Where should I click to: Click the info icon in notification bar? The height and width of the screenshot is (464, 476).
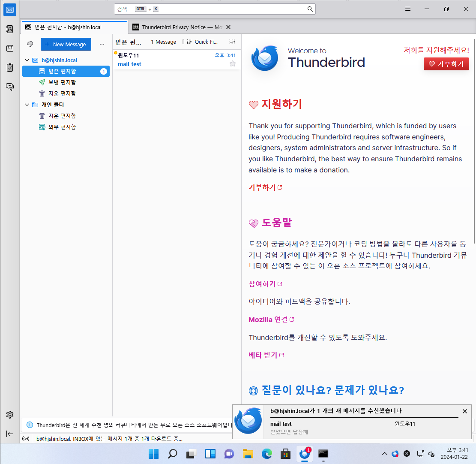pos(30,425)
